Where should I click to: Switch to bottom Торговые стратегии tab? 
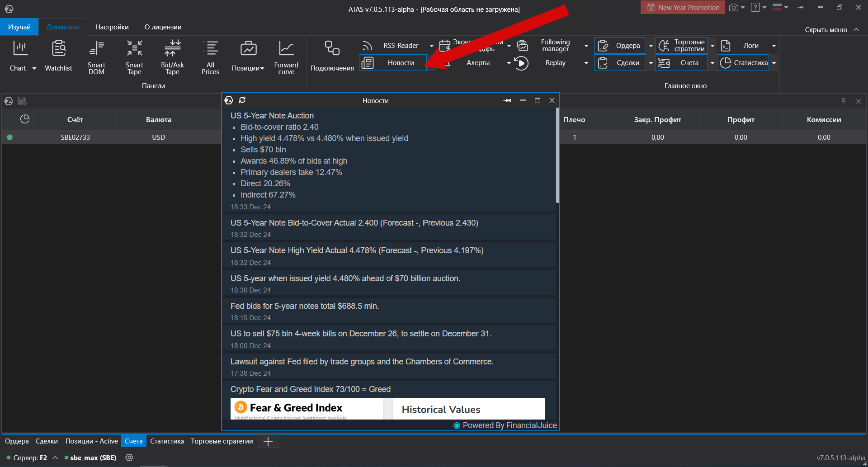tap(222, 441)
